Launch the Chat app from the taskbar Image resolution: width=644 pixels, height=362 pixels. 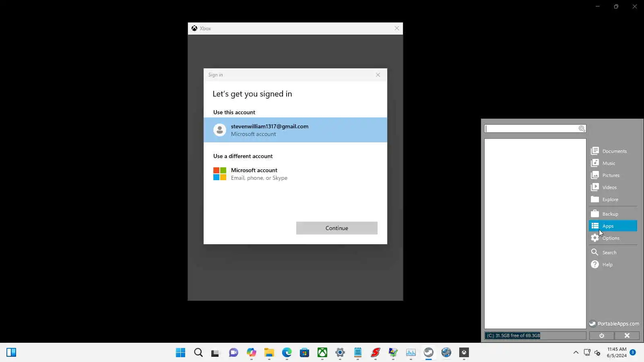[233, 353]
